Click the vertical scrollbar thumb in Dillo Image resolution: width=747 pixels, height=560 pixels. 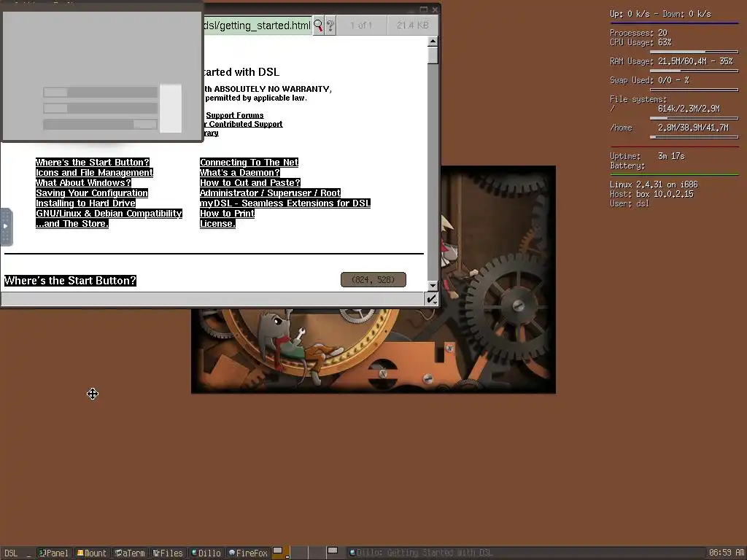click(x=433, y=55)
